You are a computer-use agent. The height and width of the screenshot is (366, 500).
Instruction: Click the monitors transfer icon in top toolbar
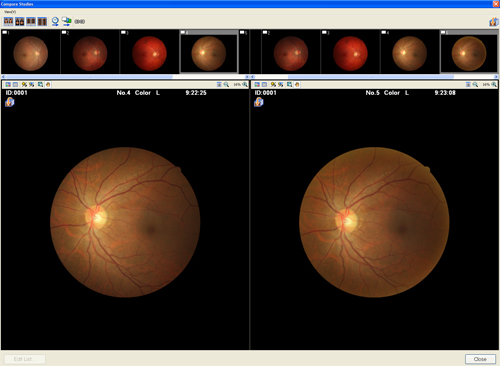[x=67, y=22]
